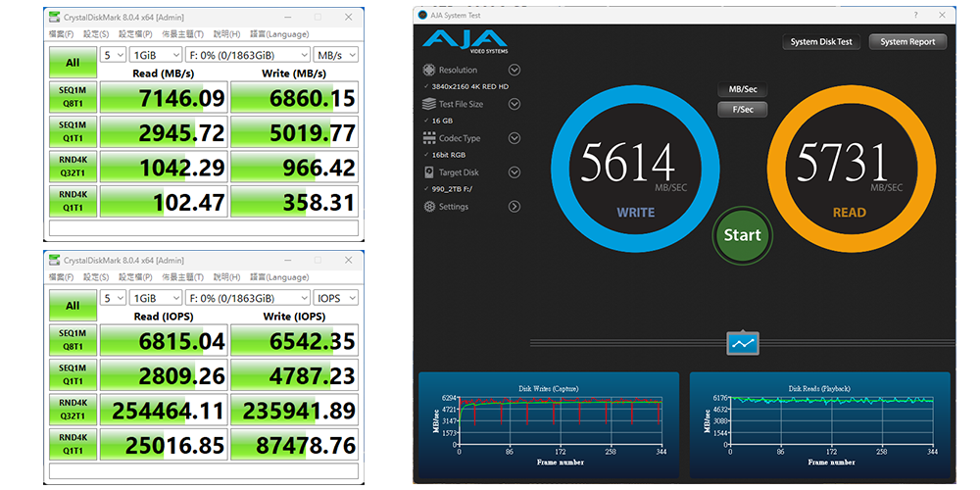The width and height of the screenshot is (980, 490).
Task: Switch AJA units to F/Sec
Action: [742, 109]
